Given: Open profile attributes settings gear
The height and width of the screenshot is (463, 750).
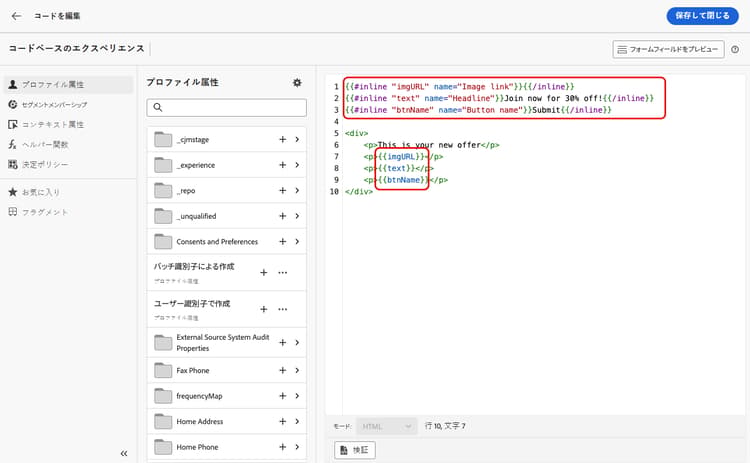Looking at the screenshot, I should (297, 83).
